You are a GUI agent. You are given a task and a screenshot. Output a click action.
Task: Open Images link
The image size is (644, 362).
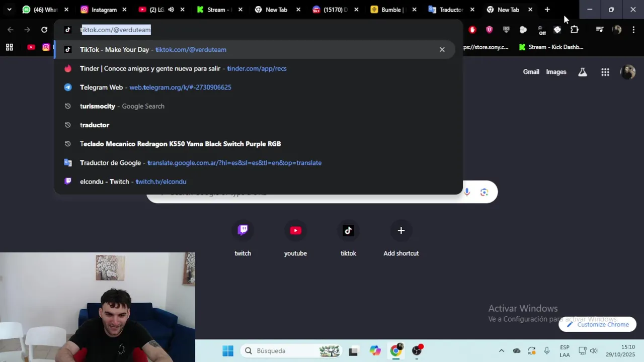(556, 72)
